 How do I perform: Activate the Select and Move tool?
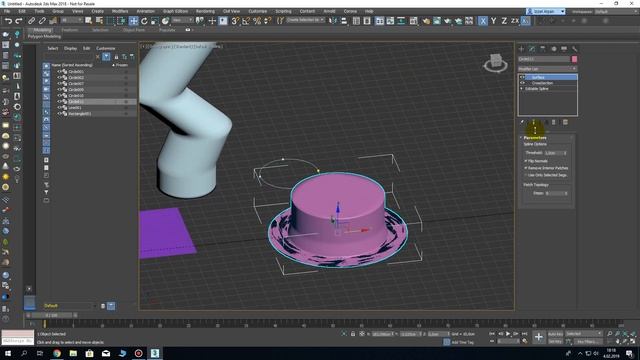tap(133, 20)
